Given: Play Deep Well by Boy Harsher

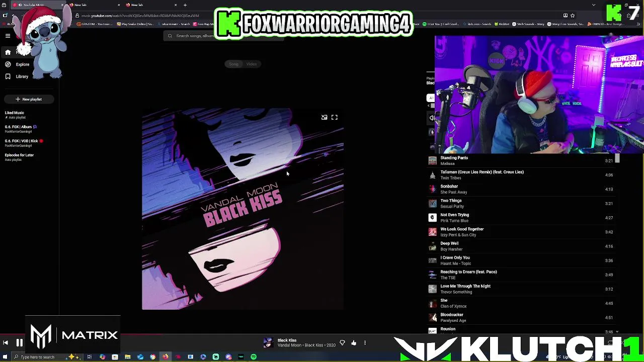Looking at the screenshot, I should 522,246.
